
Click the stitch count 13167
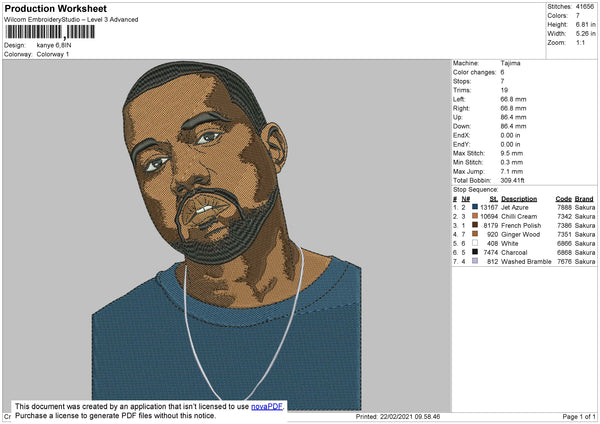[x=489, y=207]
